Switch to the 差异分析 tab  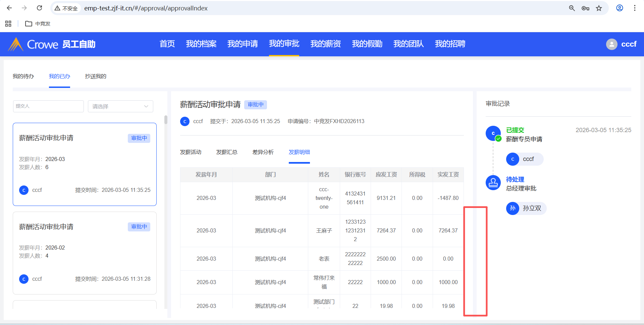(x=263, y=152)
